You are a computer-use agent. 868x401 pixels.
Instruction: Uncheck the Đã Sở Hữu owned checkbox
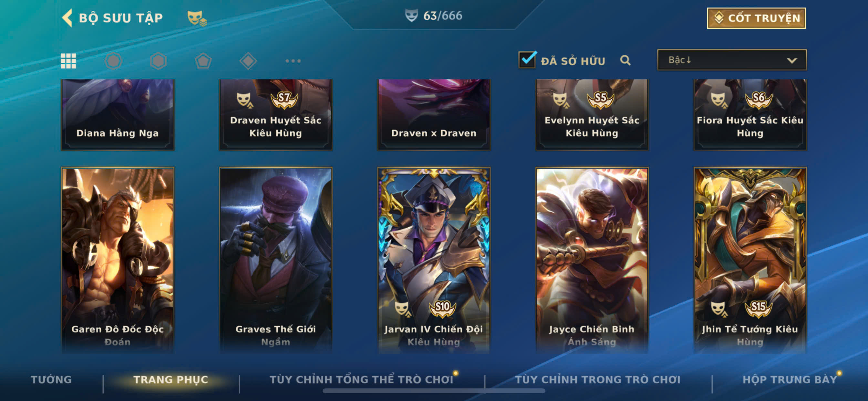point(527,60)
